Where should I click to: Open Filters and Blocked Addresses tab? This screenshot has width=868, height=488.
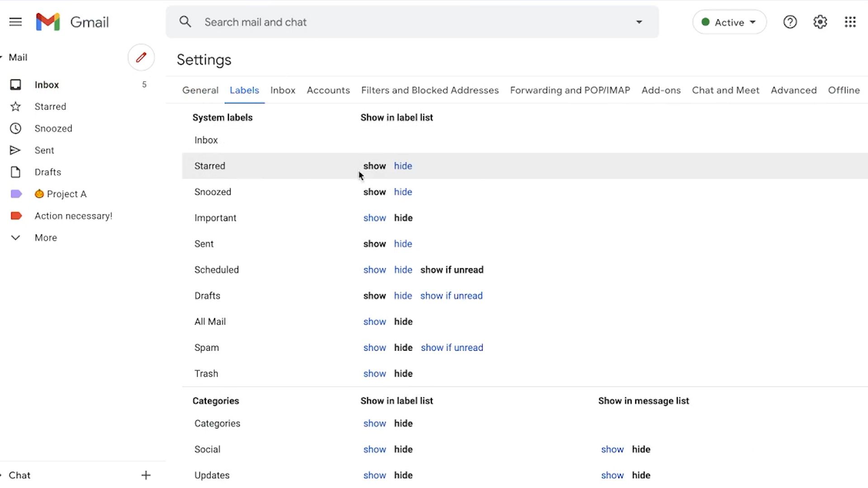(x=429, y=90)
